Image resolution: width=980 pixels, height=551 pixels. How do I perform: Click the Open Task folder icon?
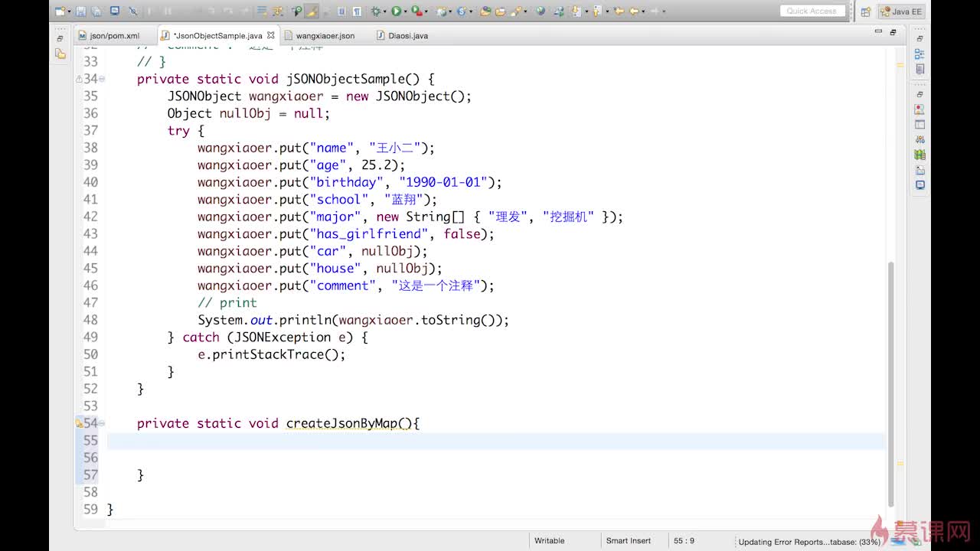pos(501,11)
